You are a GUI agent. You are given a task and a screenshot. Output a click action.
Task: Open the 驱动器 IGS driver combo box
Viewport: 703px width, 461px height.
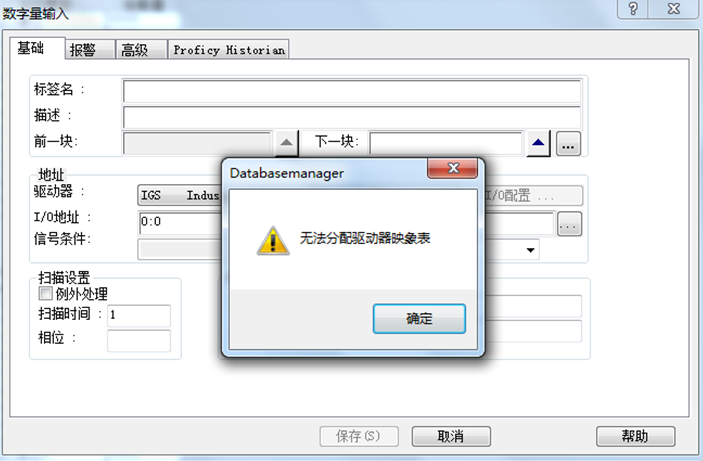tap(180, 196)
